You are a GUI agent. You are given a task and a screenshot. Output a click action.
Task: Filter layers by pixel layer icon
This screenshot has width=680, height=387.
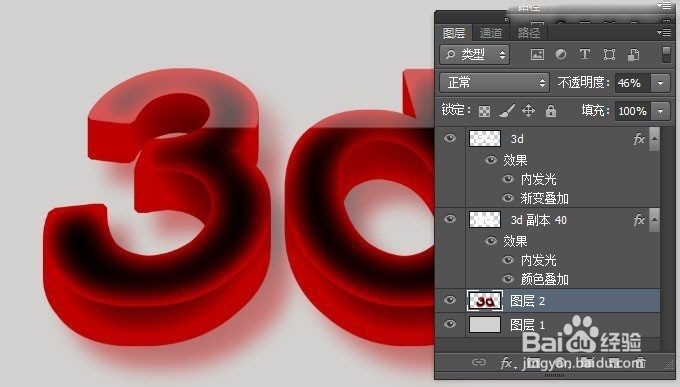click(x=537, y=55)
